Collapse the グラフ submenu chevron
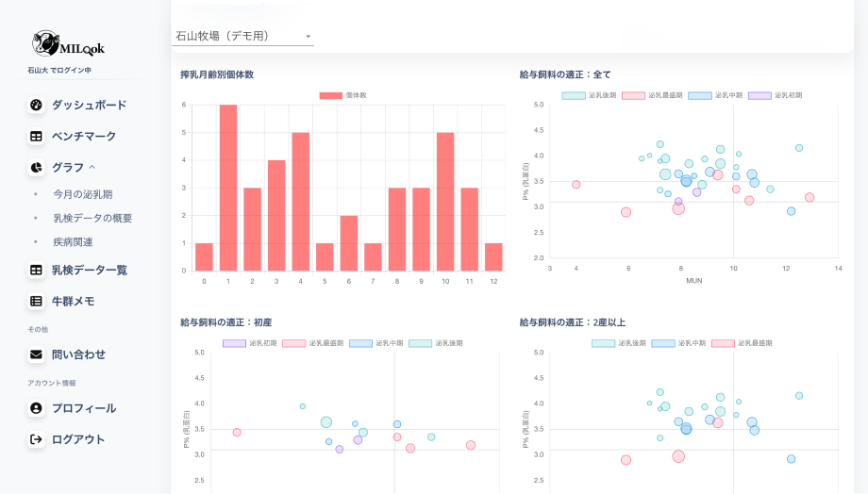The width and height of the screenshot is (868, 494). pos(92,168)
